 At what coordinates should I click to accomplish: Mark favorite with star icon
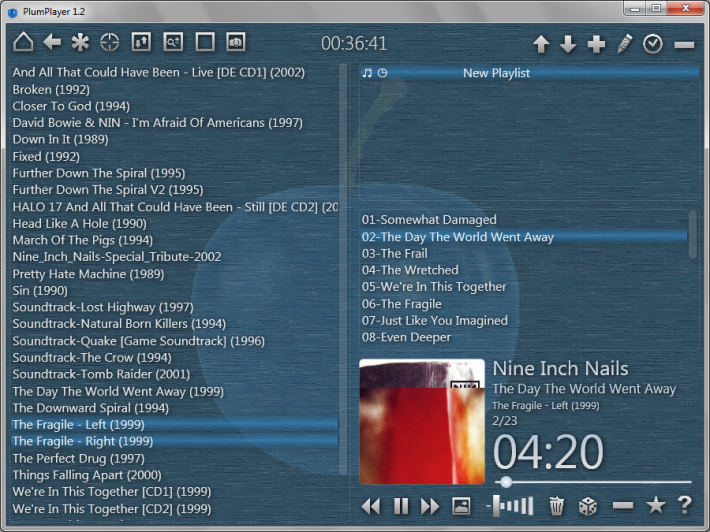click(x=656, y=505)
